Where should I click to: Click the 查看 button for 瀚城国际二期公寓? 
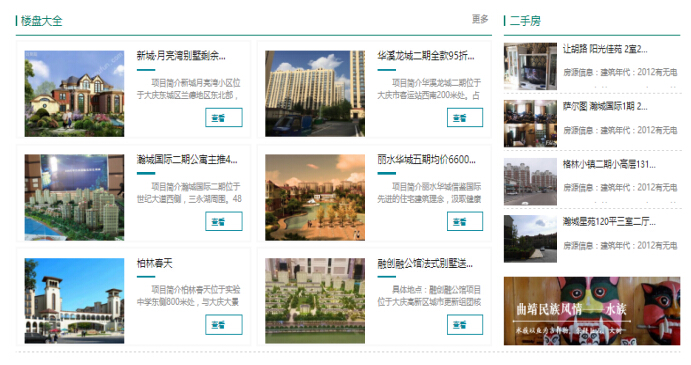(224, 221)
